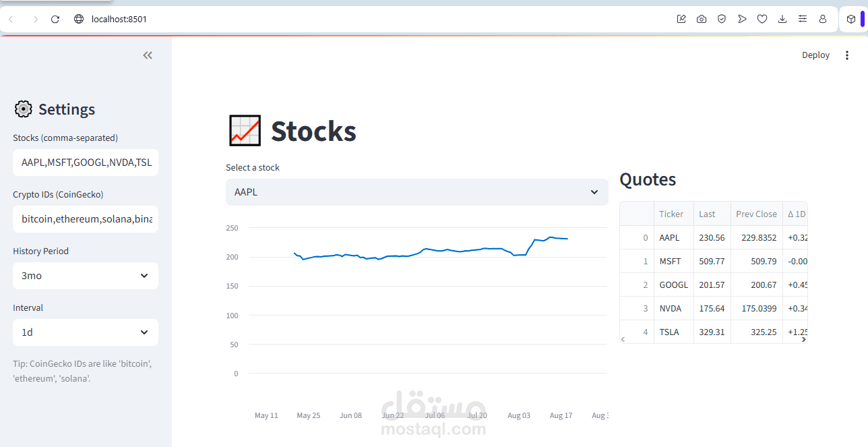Click the Settings gear icon
This screenshot has width=868, height=447.
[23, 109]
